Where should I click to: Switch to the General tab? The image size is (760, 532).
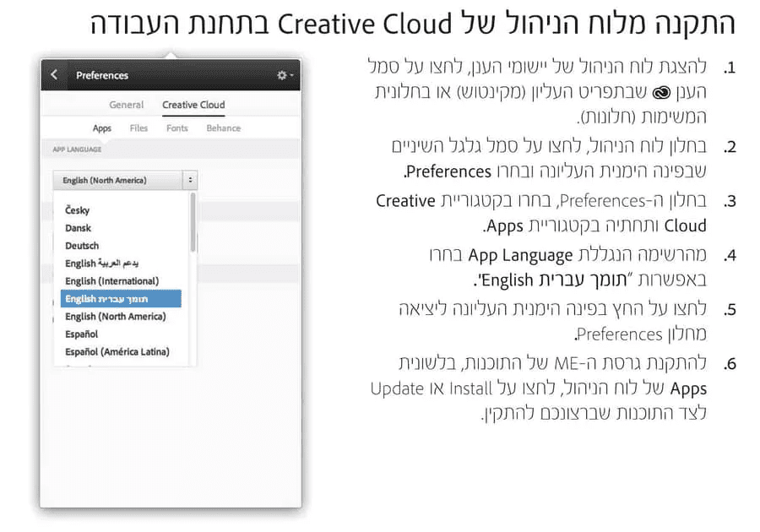pos(127,105)
